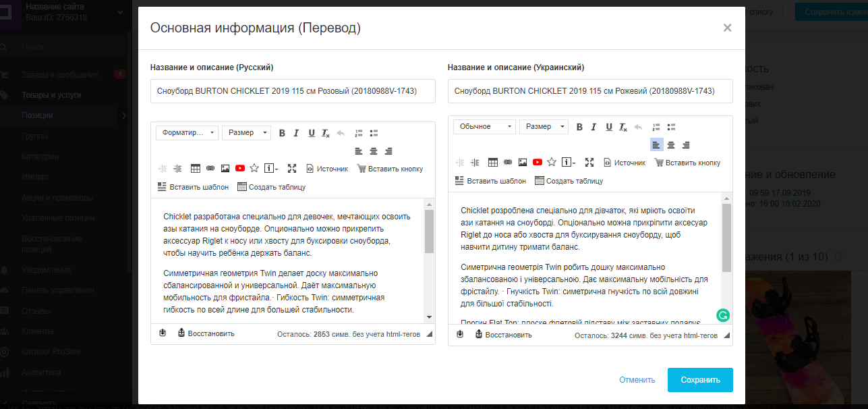Click Вставить шаблон in Russian editor
Screen dimensions: 868x409
(193, 187)
